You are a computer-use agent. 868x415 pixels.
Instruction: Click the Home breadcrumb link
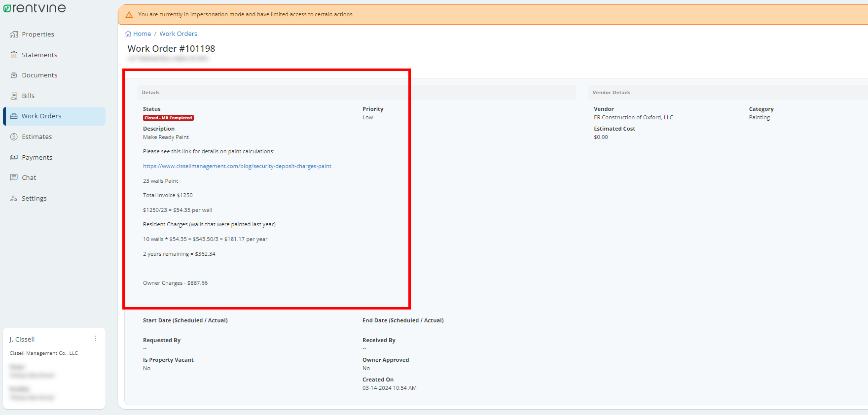(142, 34)
